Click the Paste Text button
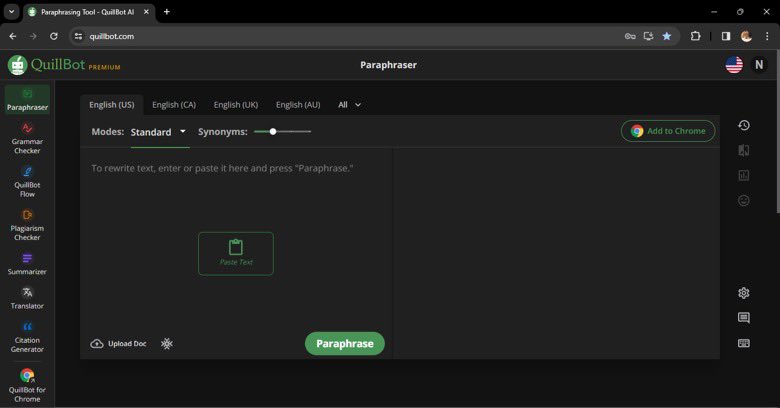 [x=236, y=253]
